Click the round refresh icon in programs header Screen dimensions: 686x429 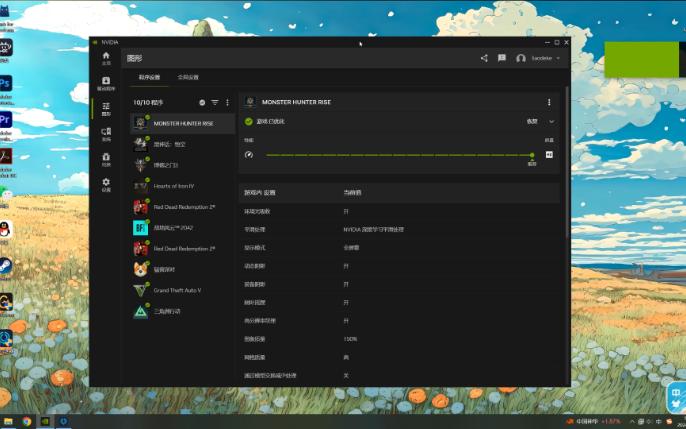click(x=202, y=102)
